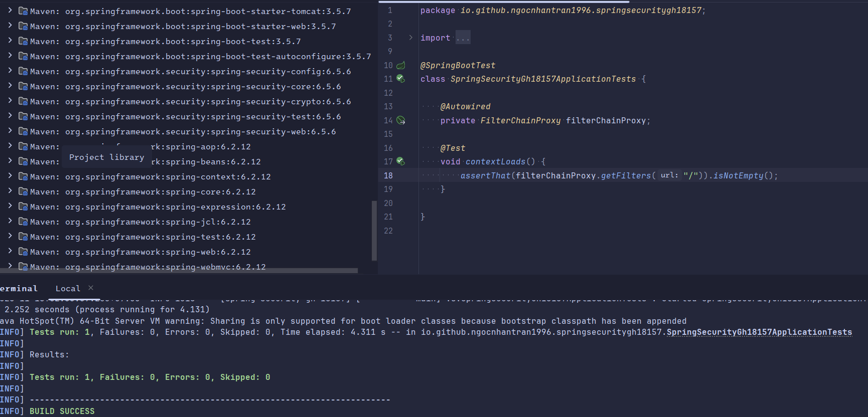The height and width of the screenshot is (417, 868).
Task: Open SpringSecurityGh18157ApplicationTests link in terminal output
Action: tap(759, 332)
